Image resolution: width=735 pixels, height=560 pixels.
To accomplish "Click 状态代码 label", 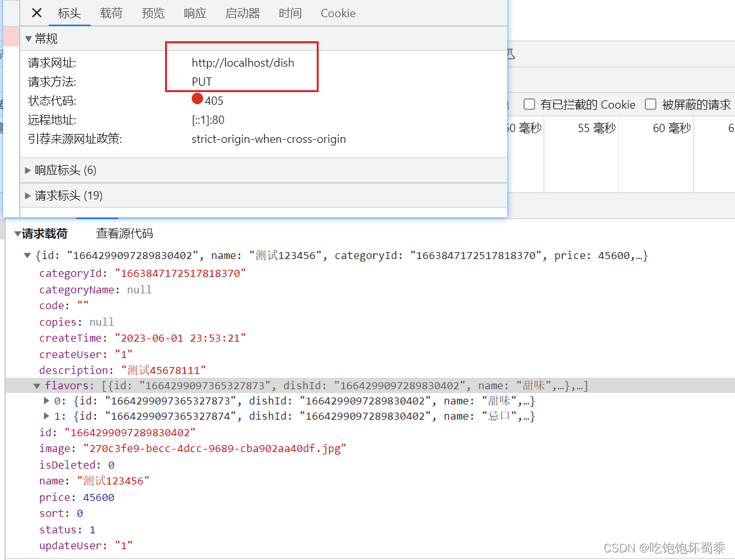I will tap(52, 101).
